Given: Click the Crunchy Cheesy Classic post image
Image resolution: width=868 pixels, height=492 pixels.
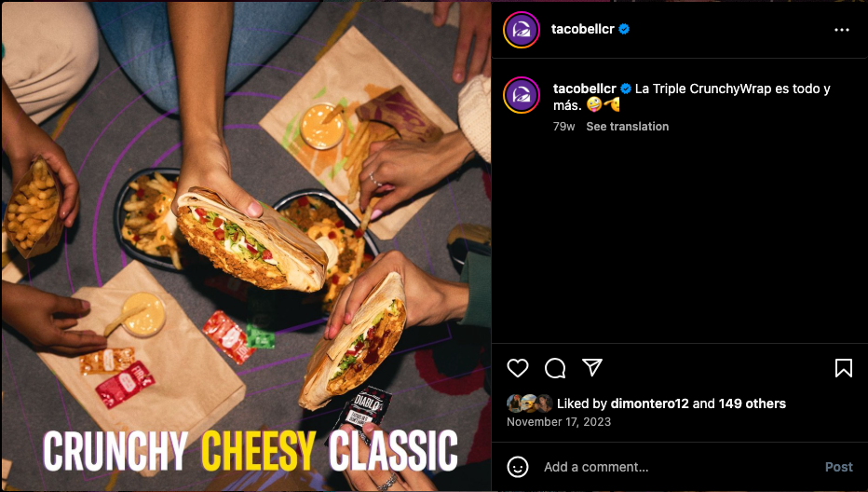Looking at the screenshot, I should coord(246,246).
